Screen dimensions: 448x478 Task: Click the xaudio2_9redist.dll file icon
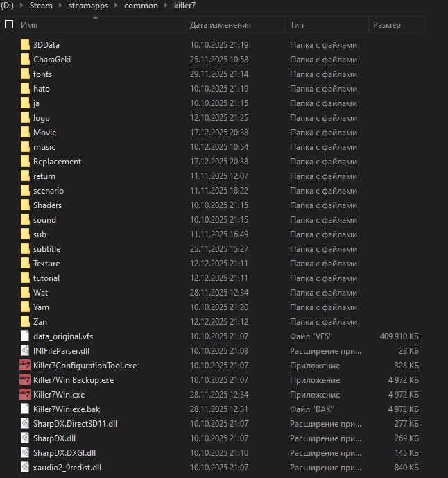[x=25, y=468]
